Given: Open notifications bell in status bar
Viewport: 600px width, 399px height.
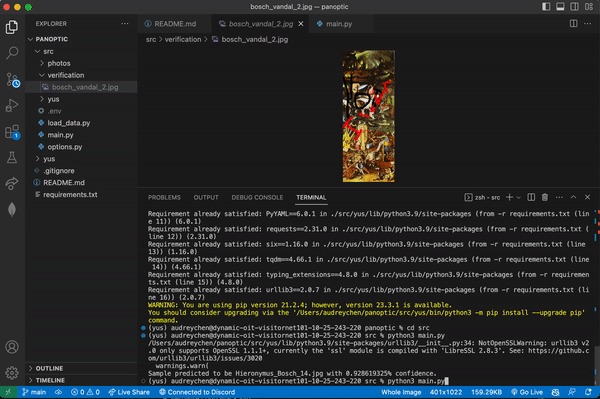Looking at the screenshot, I should (x=588, y=392).
